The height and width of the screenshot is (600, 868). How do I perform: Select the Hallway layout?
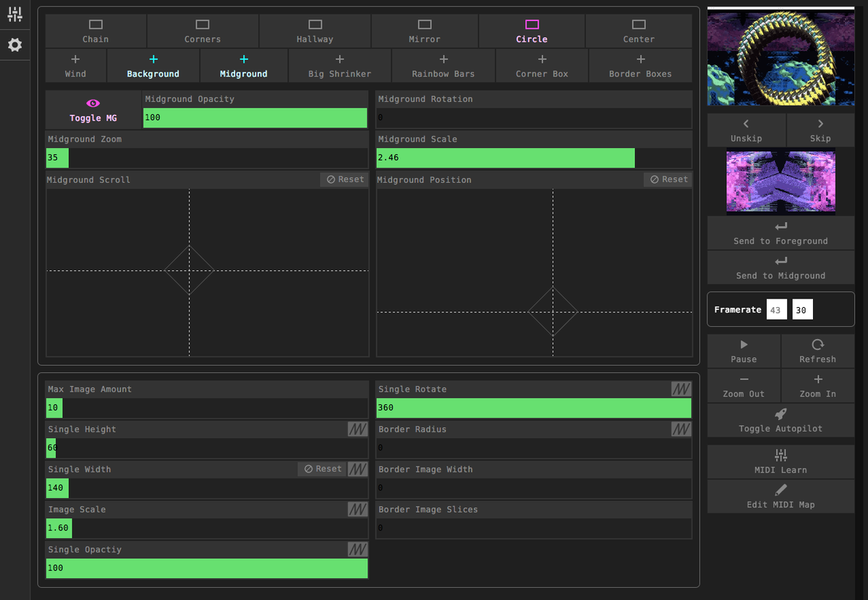pos(315,31)
